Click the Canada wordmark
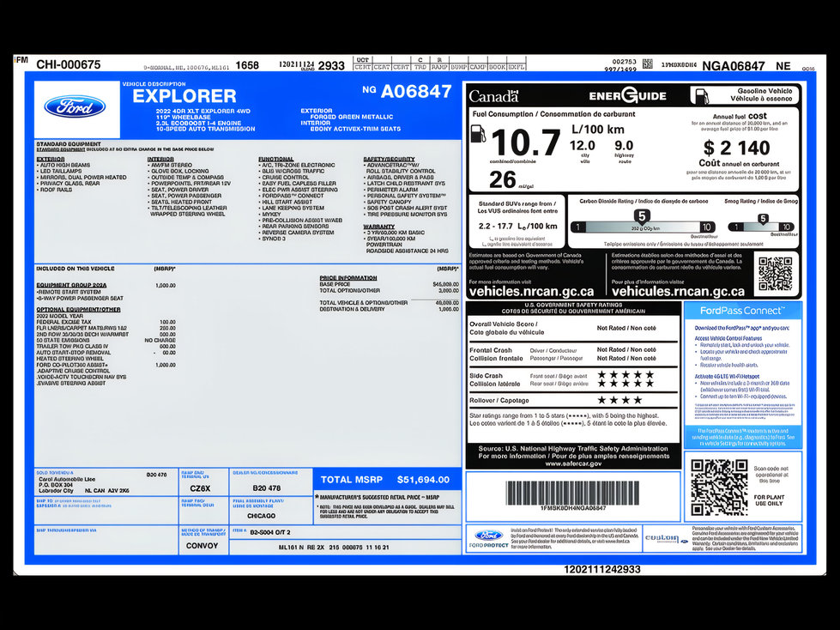Viewport: 840px width, 630px height. [x=493, y=96]
